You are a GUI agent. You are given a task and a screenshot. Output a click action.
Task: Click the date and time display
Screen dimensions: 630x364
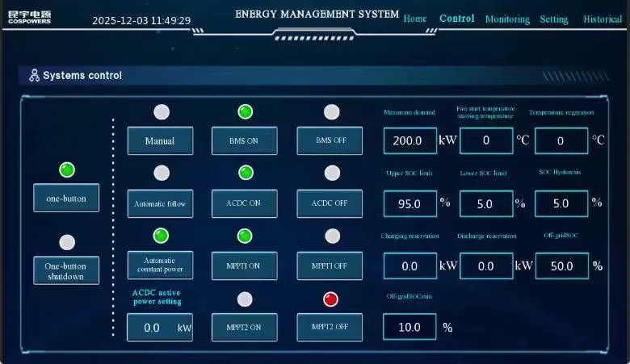click(141, 20)
